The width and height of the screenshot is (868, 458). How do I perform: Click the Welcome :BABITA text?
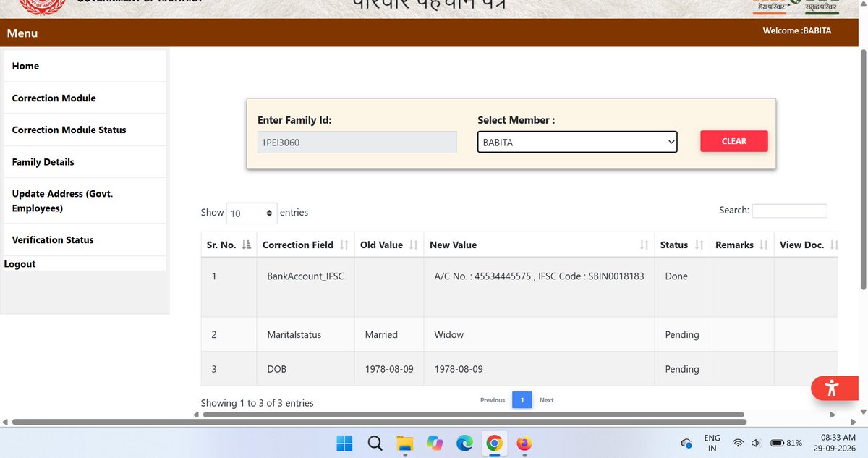797,30
